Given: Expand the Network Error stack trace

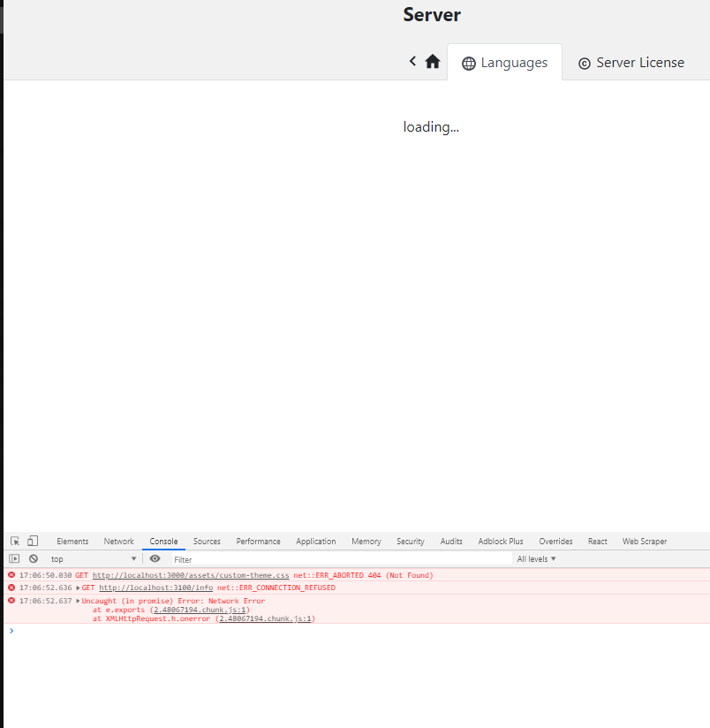Looking at the screenshot, I should (x=79, y=601).
